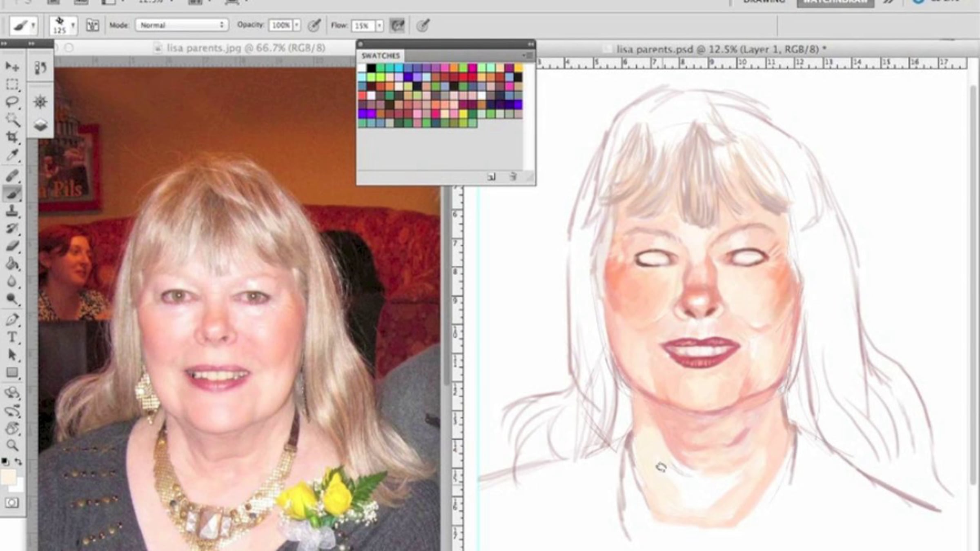Screen dimensions: 980x551
Task: Click the Swatches panel tab
Action: (x=380, y=56)
